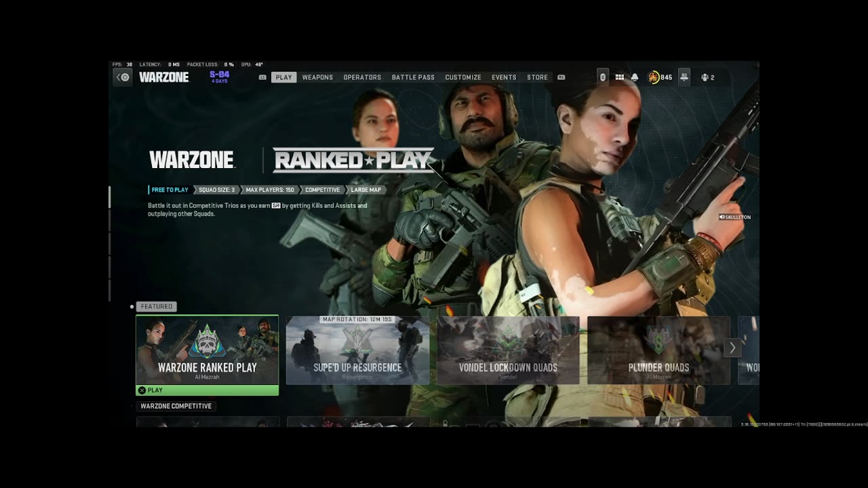Select the Plunder Quads tile
Viewport: 868px width, 488px height.
click(x=658, y=350)
